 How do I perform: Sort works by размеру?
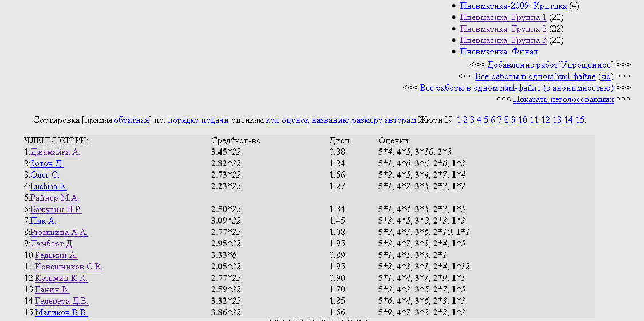367,120
